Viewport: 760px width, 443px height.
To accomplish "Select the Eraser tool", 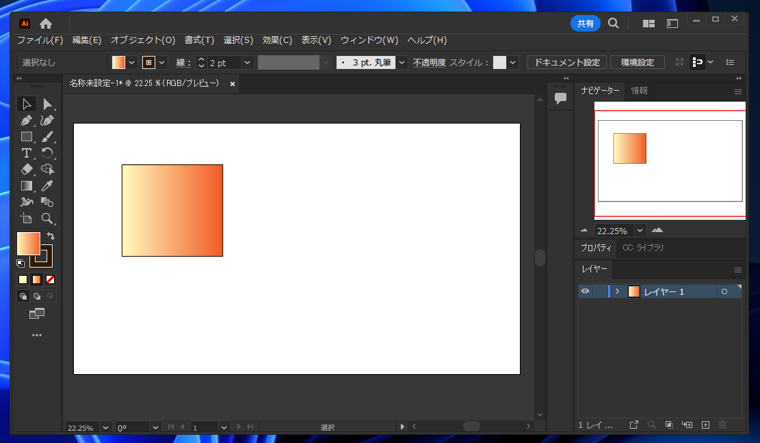I will pos(26,169).
